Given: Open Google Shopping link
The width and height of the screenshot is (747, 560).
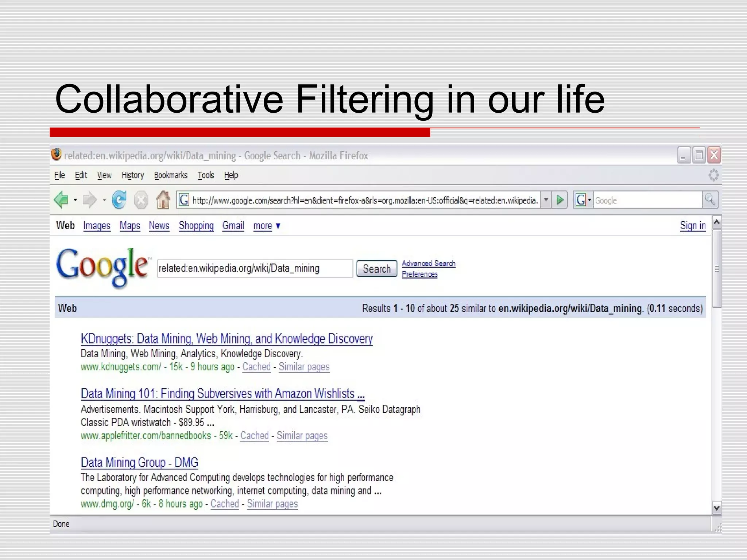Looking at the screenshot, I should click(196, 226).
